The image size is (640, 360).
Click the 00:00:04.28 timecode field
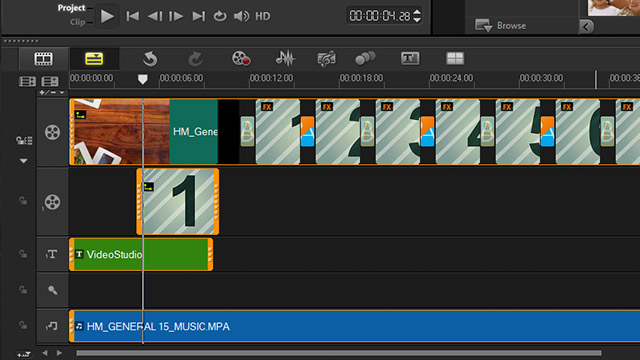pos(380,16)
